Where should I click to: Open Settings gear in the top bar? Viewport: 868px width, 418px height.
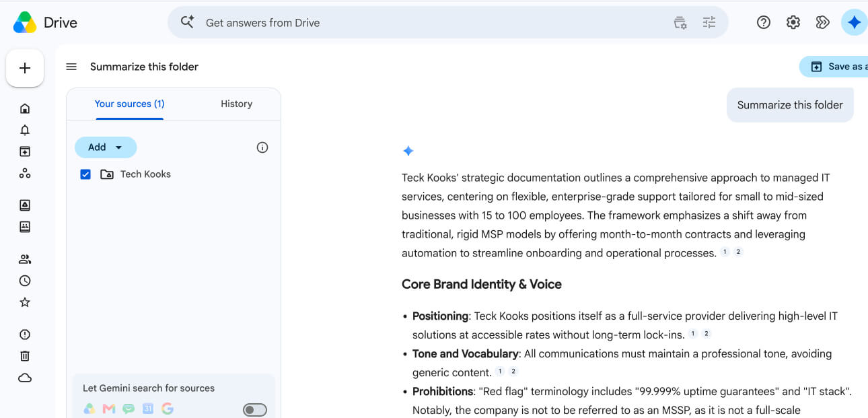click(x=793, y=22)
